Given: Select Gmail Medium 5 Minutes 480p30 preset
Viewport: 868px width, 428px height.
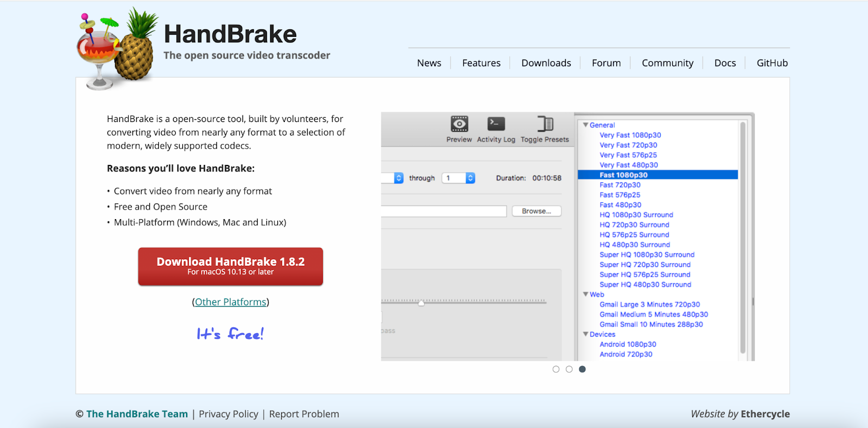Looking at the screenshot, I should tap(654, 315).
